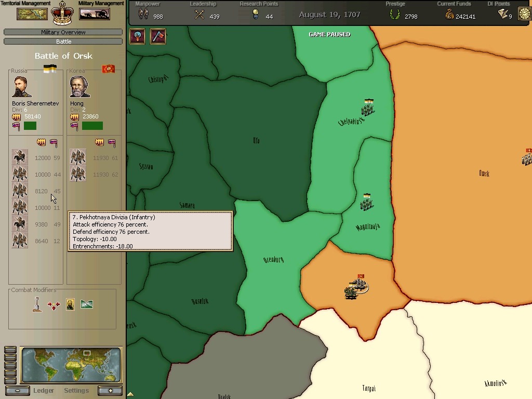Click the Buzuluk province label
This screenshot has height=399, width=532.
(200, 301)
